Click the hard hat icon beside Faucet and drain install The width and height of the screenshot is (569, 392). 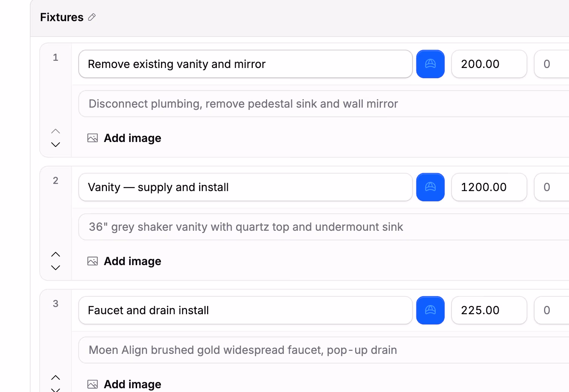pyautogui.click(x=430, y=310)
